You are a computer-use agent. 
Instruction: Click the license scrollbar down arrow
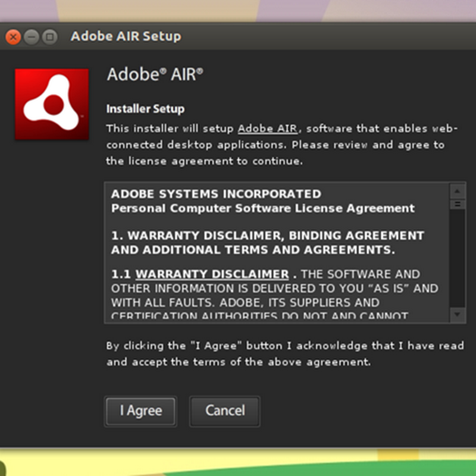tap(457, 315)
